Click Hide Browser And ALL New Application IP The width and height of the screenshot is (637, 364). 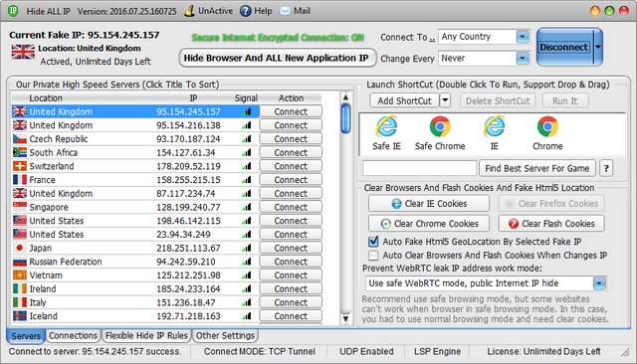(x=277, y=58)
